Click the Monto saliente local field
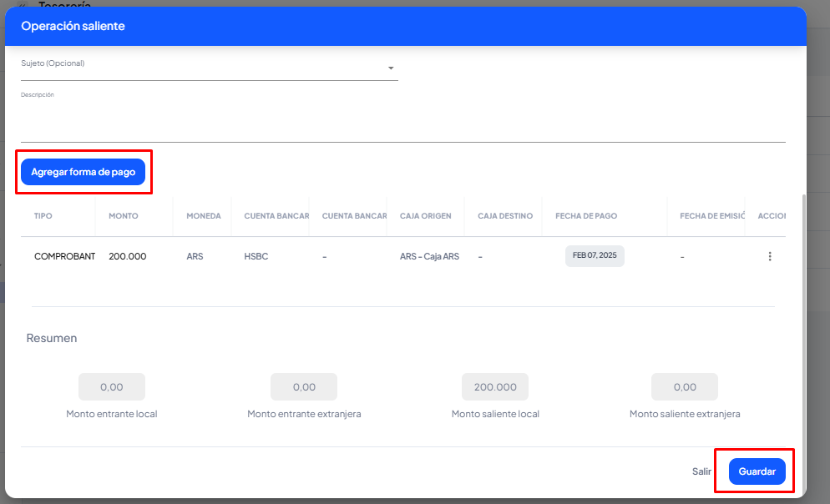 click(495, 387)
